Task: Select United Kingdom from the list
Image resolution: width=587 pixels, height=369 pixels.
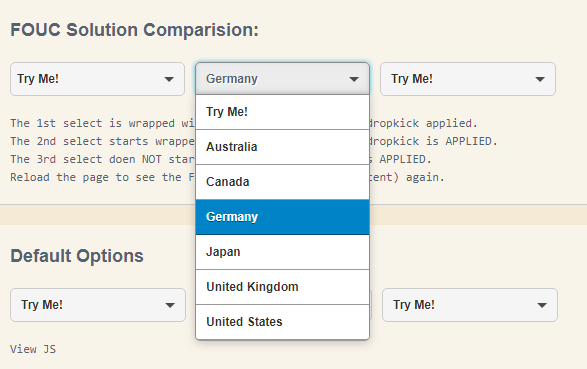Action: click(x=282, y=287)
